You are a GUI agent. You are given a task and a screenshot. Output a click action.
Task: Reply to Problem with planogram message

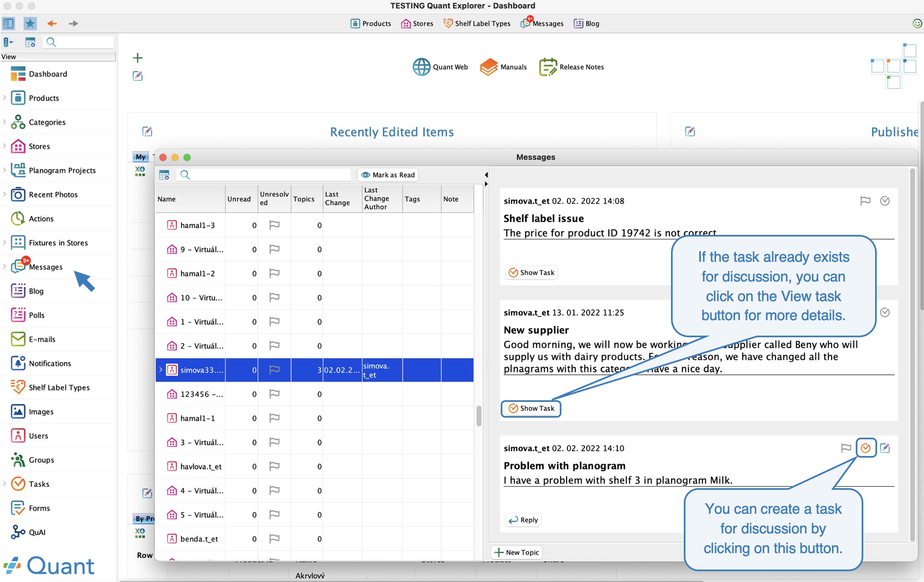pyautogui.click(x=523, y=520)
